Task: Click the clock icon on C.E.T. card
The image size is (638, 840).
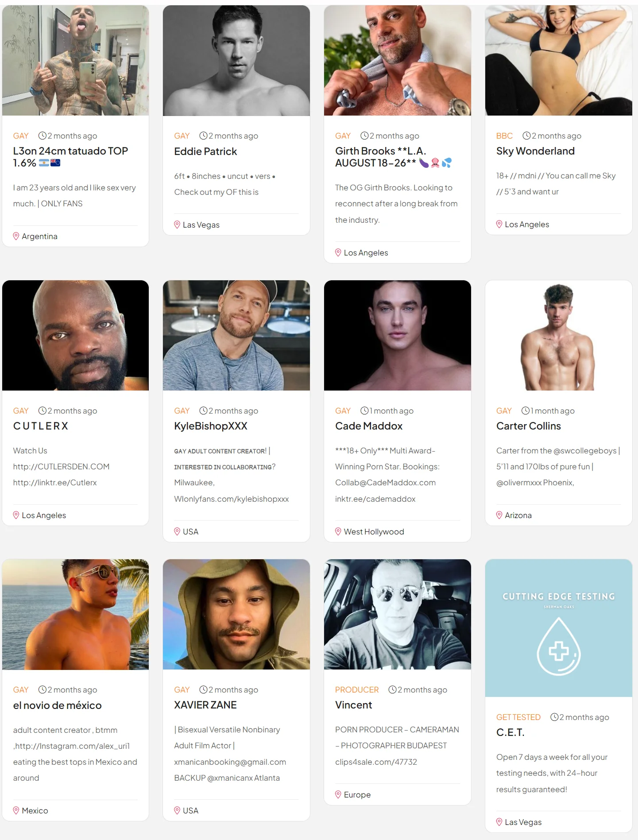Action: [554, 717]
